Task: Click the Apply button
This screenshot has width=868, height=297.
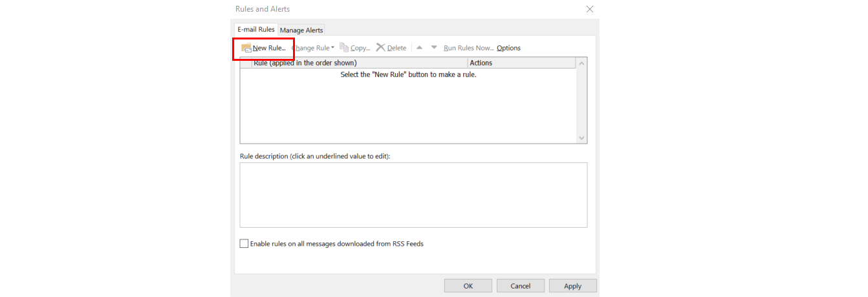Action: [572, 285]
